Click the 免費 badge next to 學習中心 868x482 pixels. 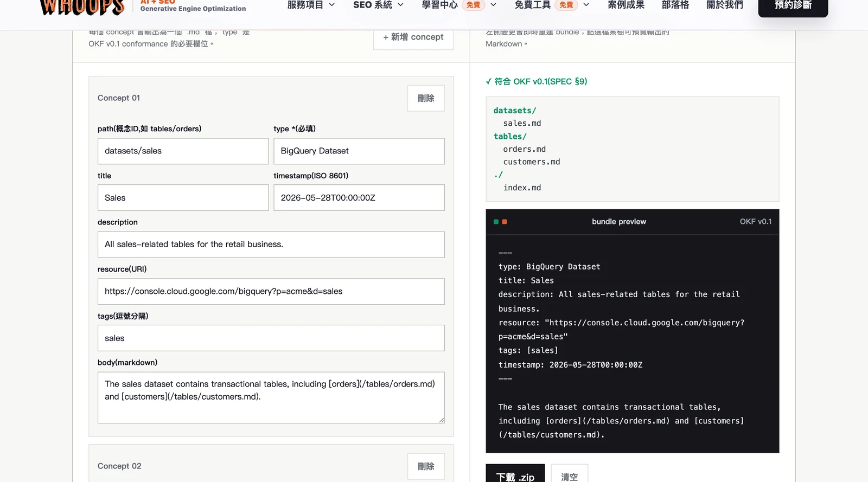pos(474,5)
